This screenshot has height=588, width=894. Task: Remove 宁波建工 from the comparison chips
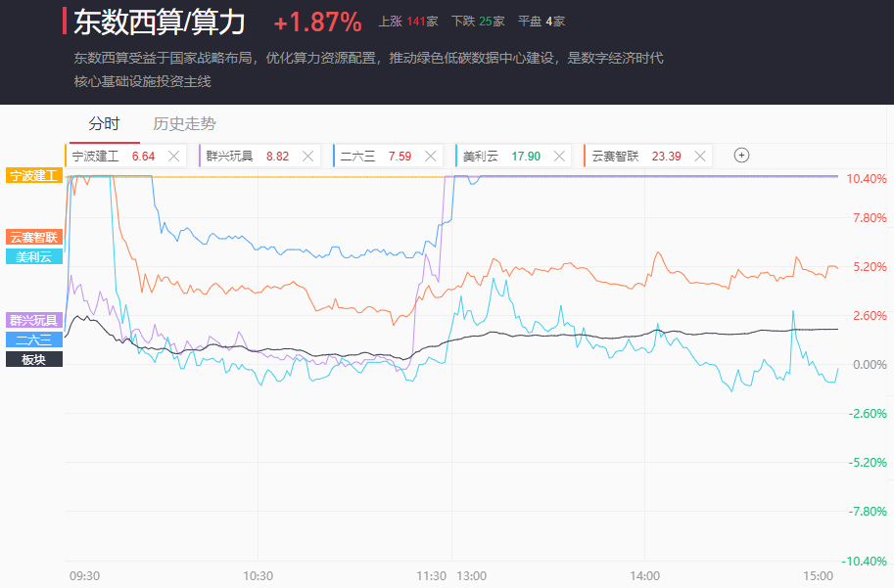click(x=173, y=156)
